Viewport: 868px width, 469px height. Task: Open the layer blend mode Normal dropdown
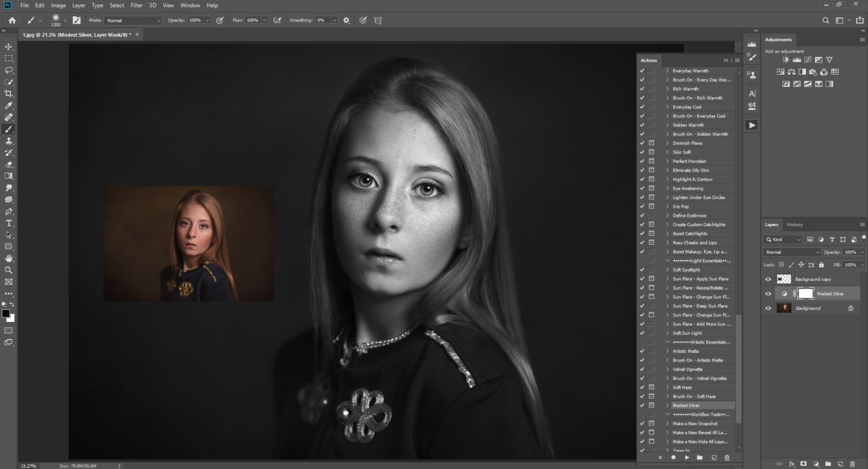pos(792,252)
